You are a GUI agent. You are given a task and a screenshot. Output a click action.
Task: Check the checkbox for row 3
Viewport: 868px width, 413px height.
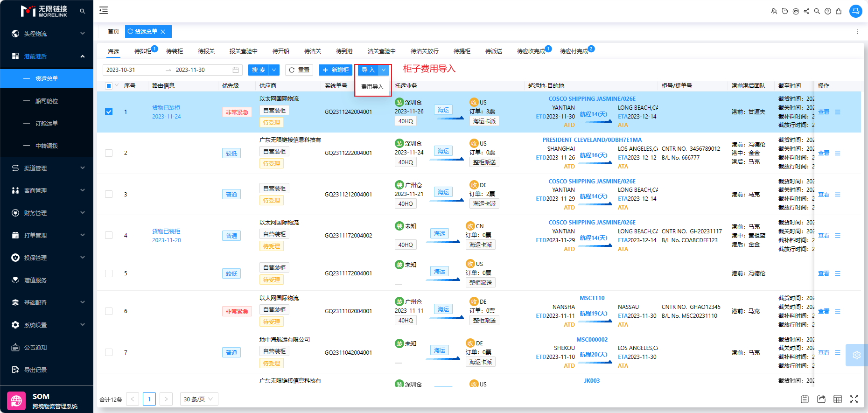click(109, 194)
